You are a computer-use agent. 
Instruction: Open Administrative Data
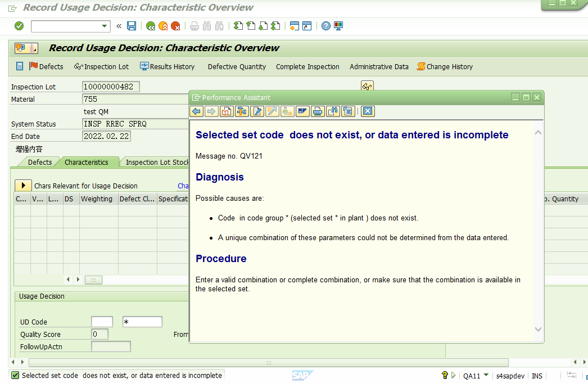(x=379, y=66)
